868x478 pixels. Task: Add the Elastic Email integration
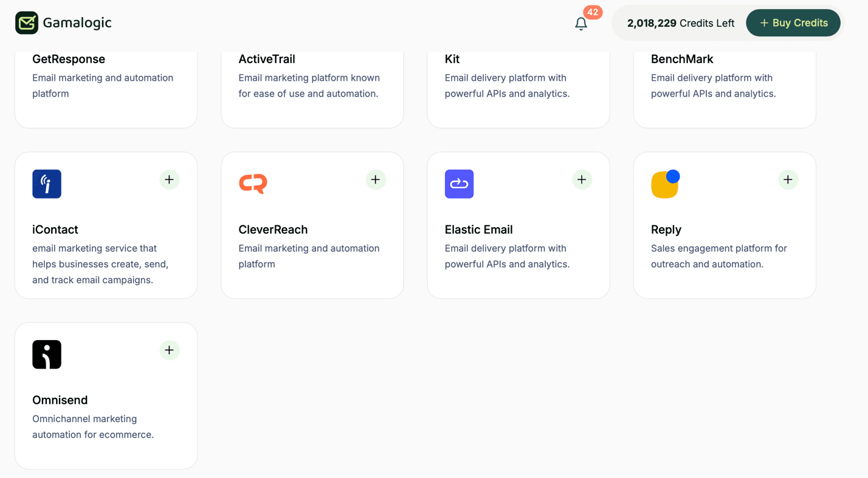click(581, 179)
